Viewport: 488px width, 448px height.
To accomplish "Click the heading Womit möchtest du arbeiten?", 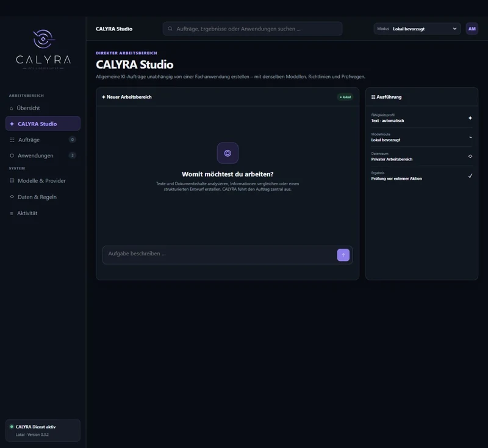I will point(228,174).
